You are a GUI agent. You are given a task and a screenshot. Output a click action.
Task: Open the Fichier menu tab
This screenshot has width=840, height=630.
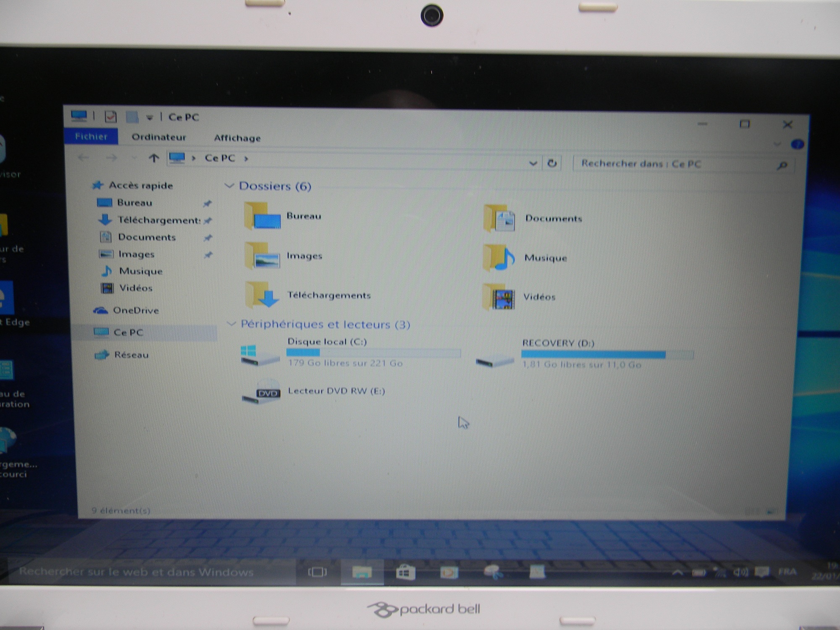(91, 136)
